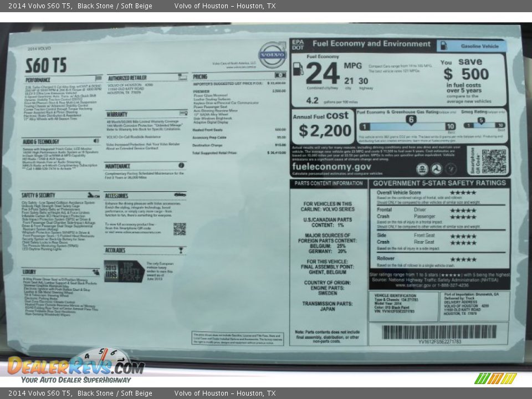Click the 24 MPG combined figure
Image resolution: width=532 pixels, height=399 pixels.
[323, 74]
